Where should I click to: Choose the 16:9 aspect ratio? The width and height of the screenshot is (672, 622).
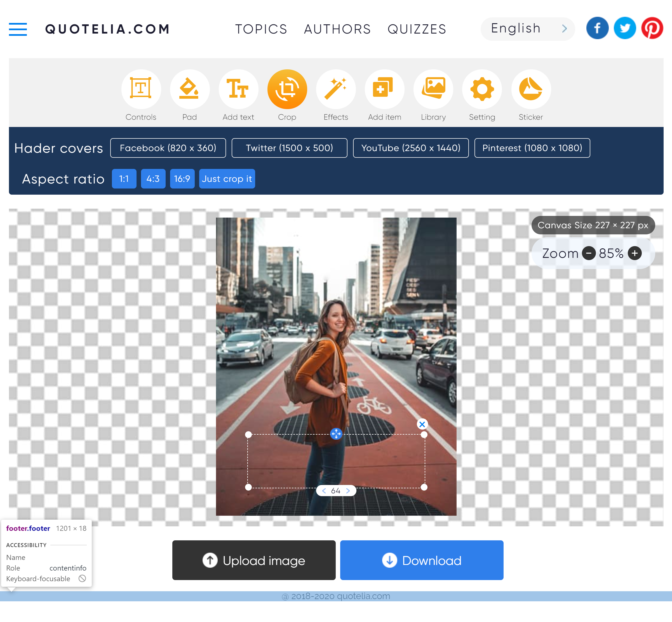coord(182,179)
